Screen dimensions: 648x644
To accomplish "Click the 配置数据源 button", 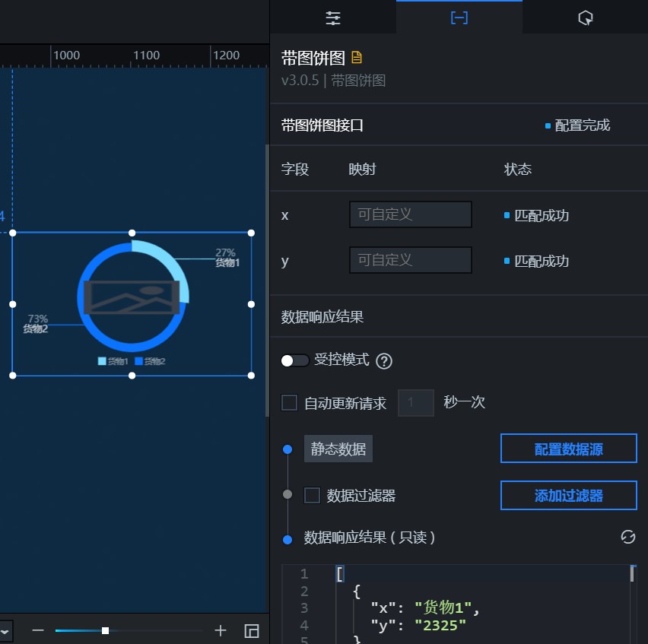I will click(x=569, y=449).
